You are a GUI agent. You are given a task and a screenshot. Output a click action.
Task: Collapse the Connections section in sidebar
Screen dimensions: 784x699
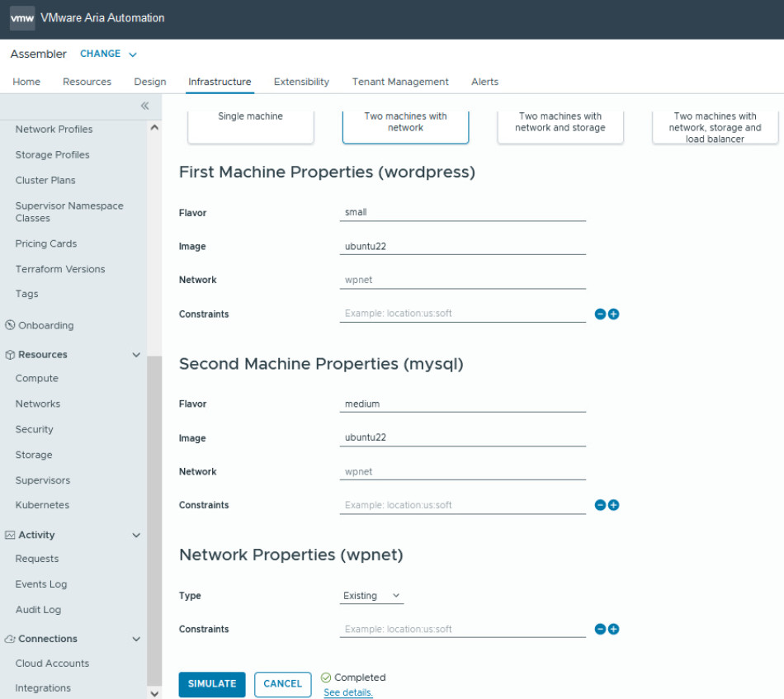(136, 639)
